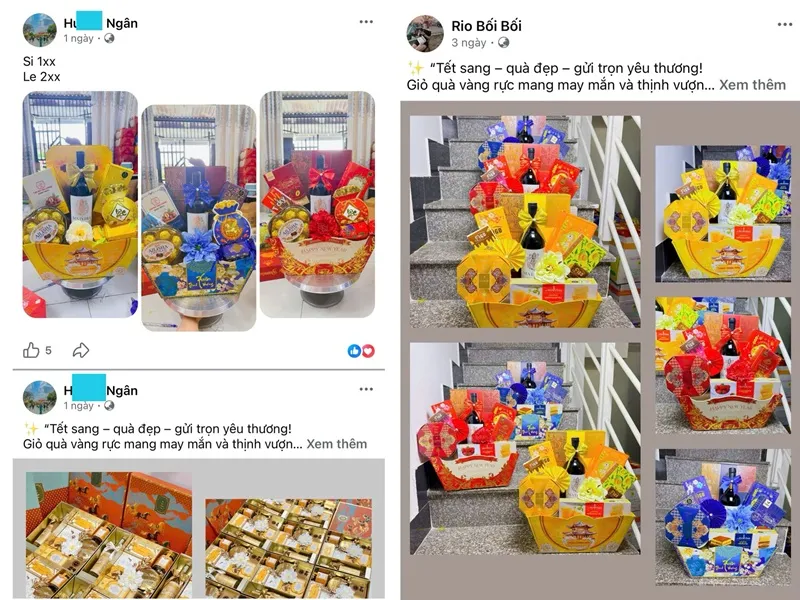Open Rio Bối Bối's profile avatar
Viewport: 800px width, 600px height.
click(x=425, y=33)
